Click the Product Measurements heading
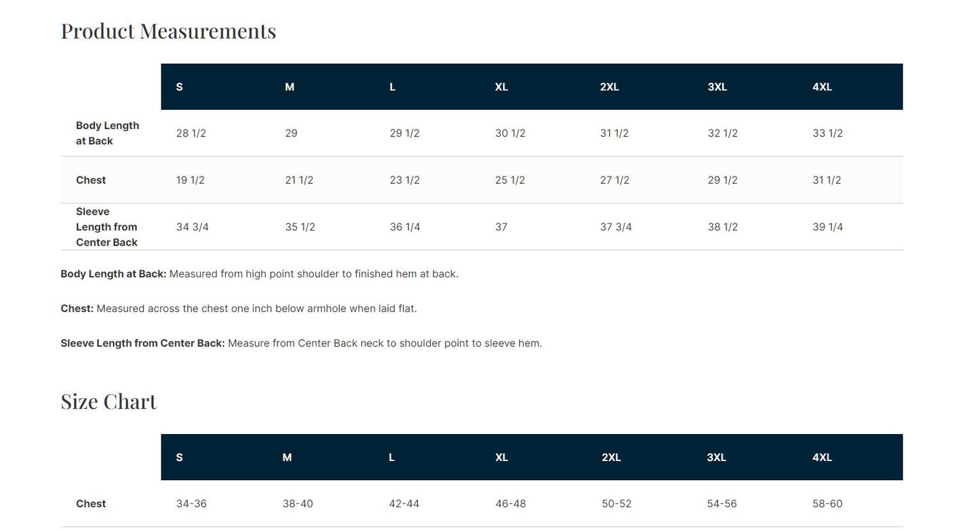This screenshot has height=531, width=980. point(168,31)
